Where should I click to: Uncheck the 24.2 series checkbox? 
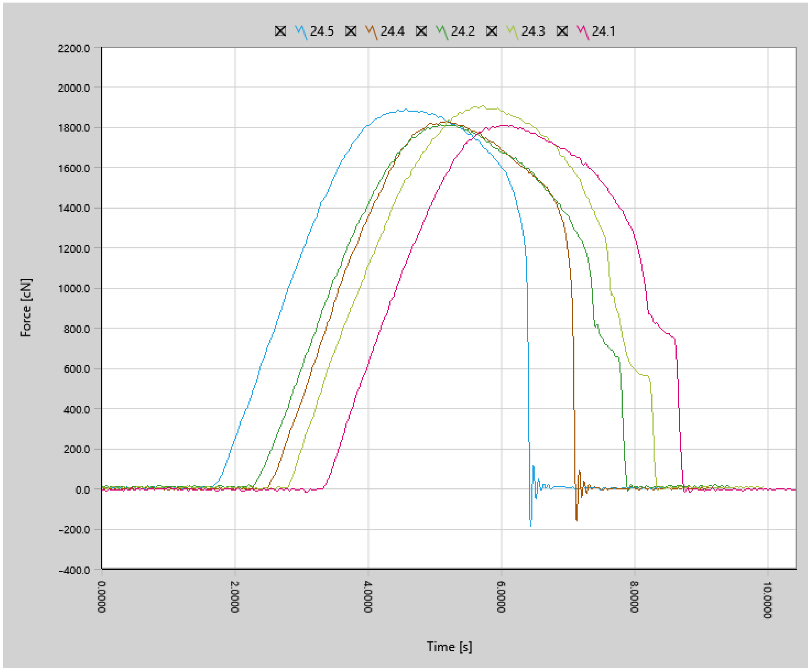(x=421, y=31)
